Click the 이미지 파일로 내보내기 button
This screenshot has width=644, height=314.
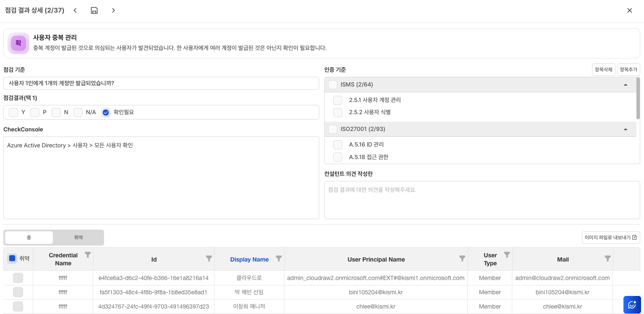point(610,238)
